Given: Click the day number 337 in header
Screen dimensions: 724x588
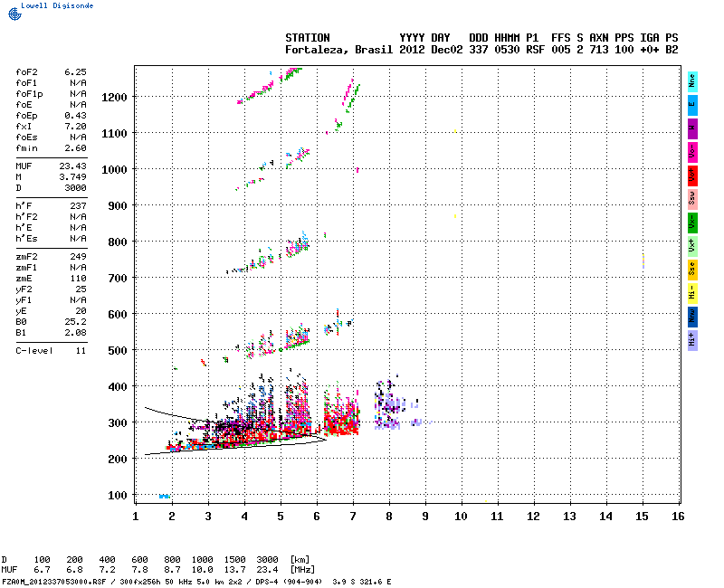Looking at the screenshot, I should pyautogui.click(x=479, y=50).
